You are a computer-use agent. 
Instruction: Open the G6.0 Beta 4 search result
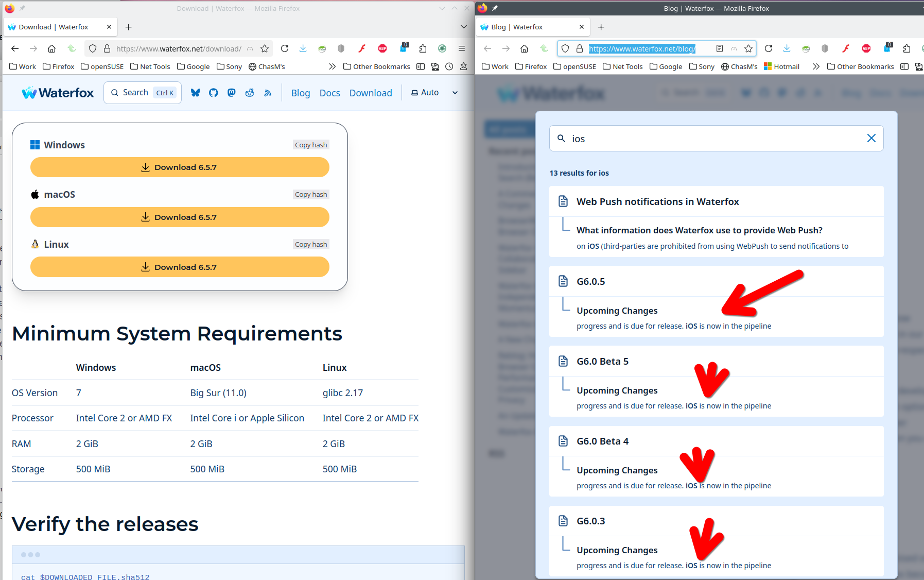[716, 441]
